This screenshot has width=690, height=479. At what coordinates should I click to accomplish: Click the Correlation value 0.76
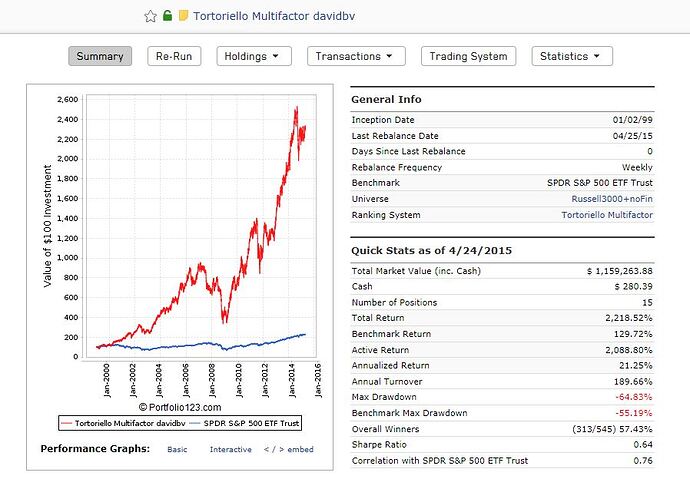643,461
